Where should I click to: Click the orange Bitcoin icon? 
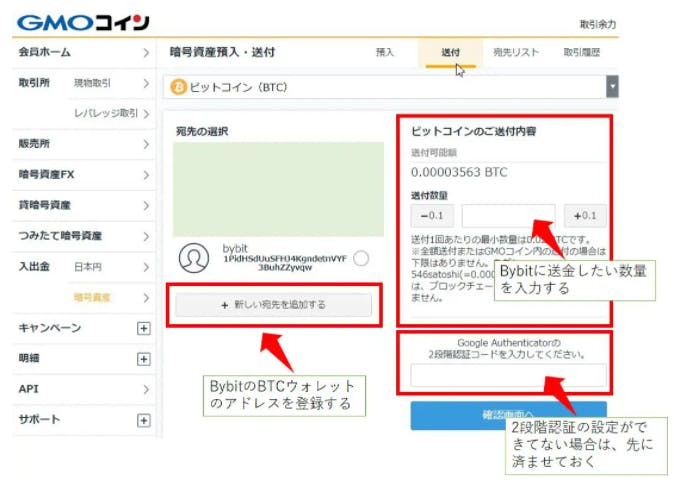pos(179,87)
